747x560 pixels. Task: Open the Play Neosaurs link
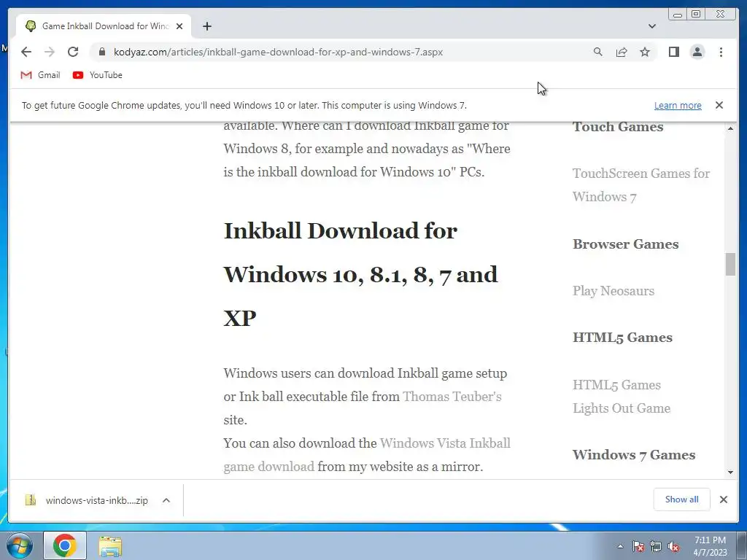(x=614, y=290)
